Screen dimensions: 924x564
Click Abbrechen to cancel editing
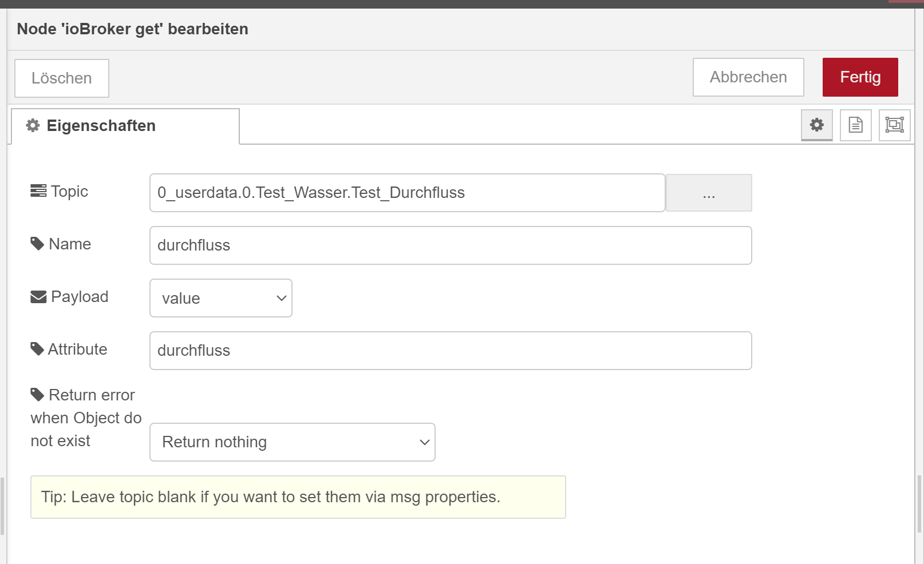click(748, 77)
